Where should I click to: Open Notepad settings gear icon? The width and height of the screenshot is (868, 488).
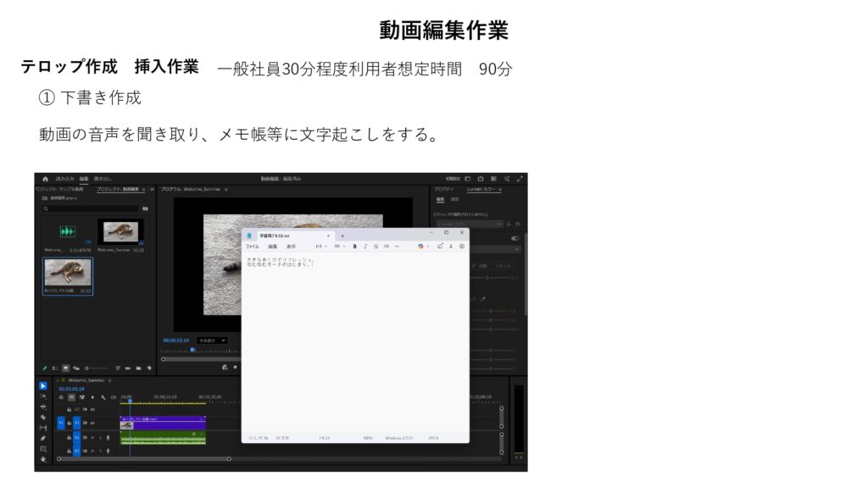pos(462,246)
